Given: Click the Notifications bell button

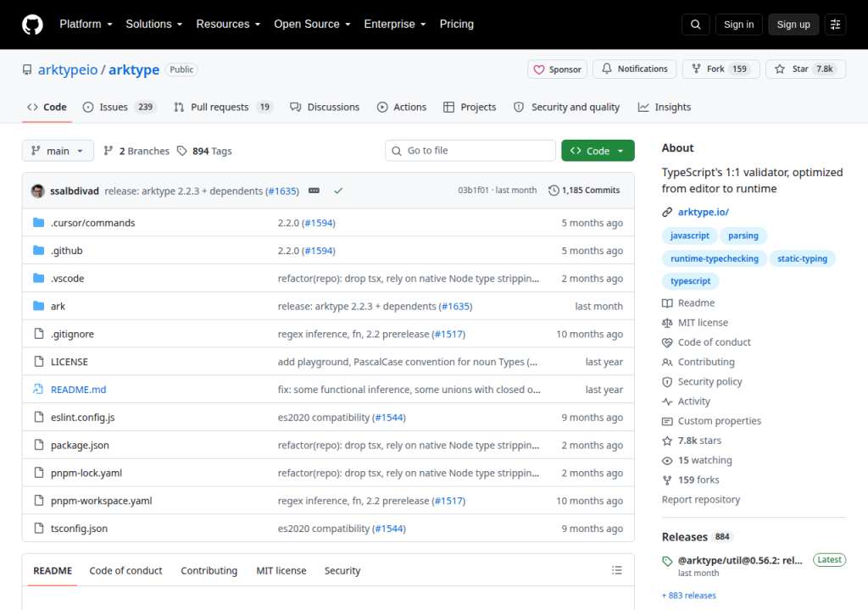Looking at the screenshot, I should [634, 69].
